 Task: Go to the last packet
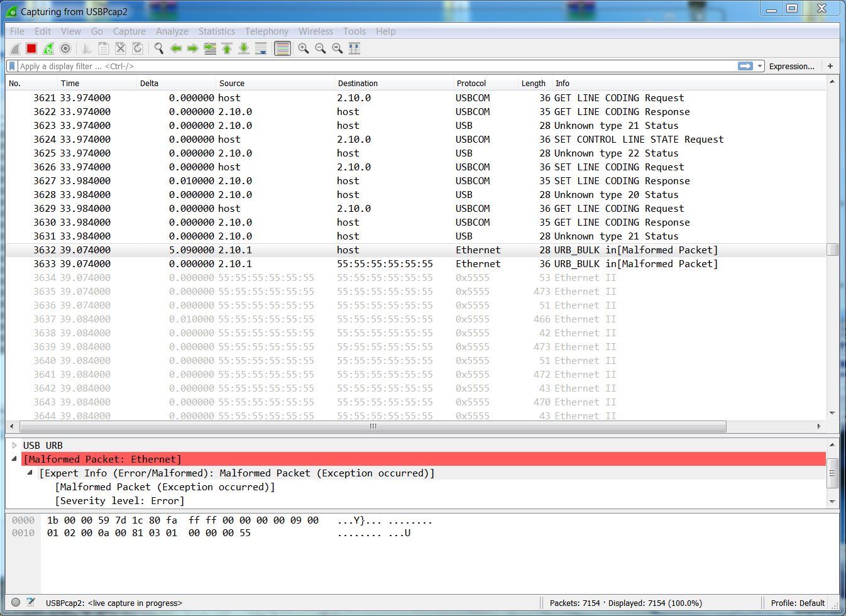[x=243, y=48]
